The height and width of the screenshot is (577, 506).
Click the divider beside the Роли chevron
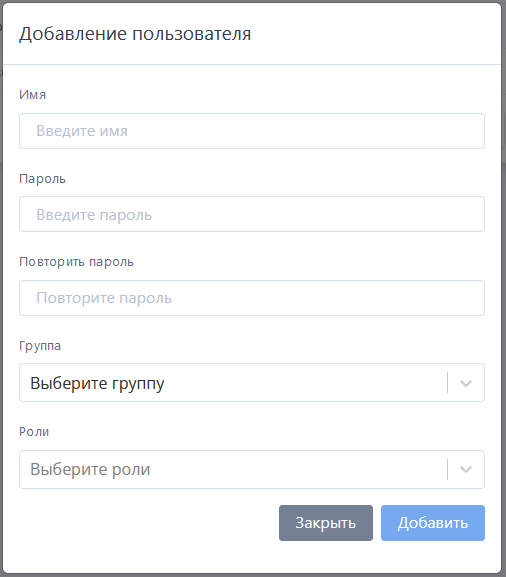(x=447, y=470)
